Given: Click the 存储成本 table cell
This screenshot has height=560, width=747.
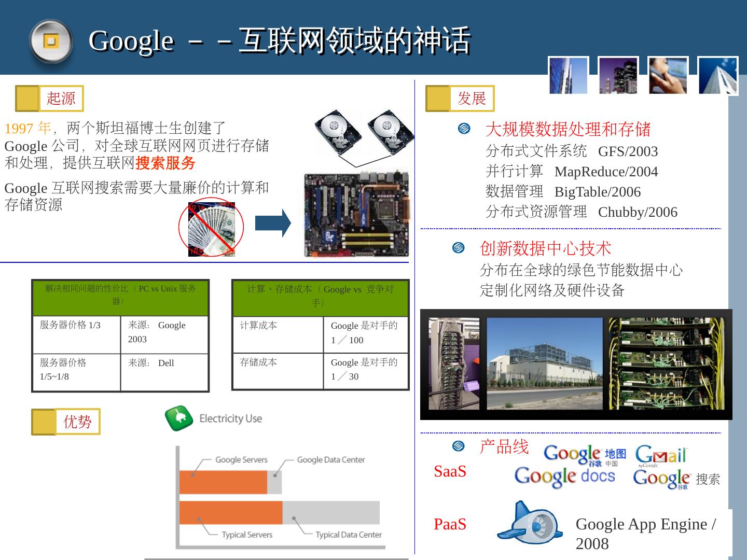Looking at the screenshot, I should 278,371.
